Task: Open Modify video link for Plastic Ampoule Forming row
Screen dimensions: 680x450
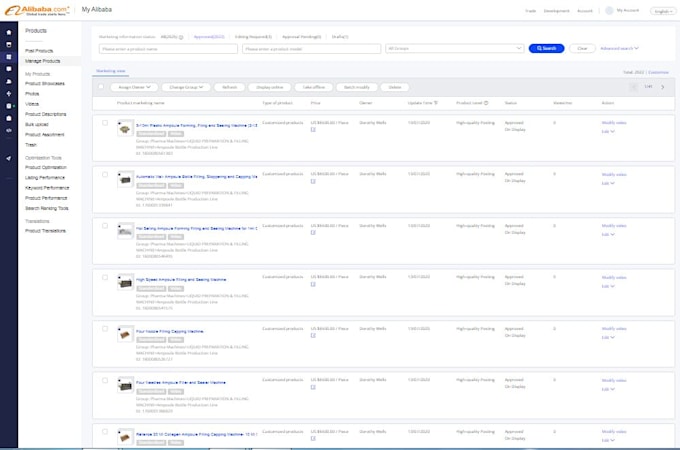Action: [x=614, y=123]
